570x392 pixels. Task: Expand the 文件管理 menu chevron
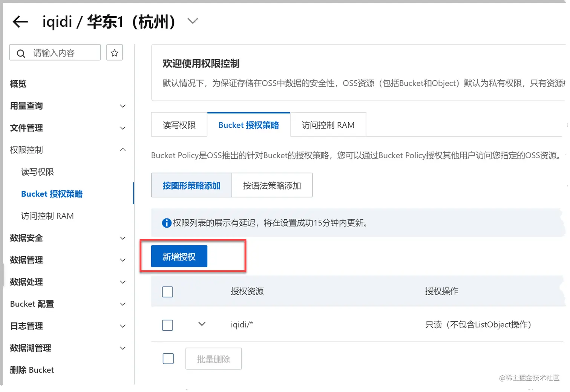(123, 128)
